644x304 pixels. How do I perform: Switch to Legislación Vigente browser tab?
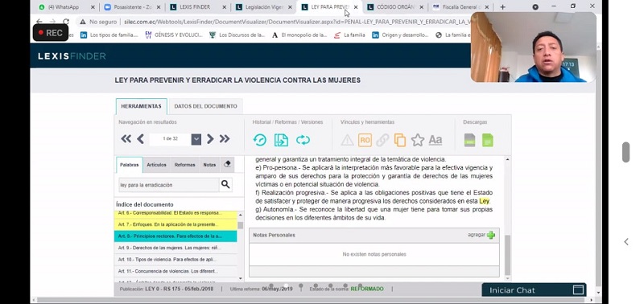tap(263, 7)
